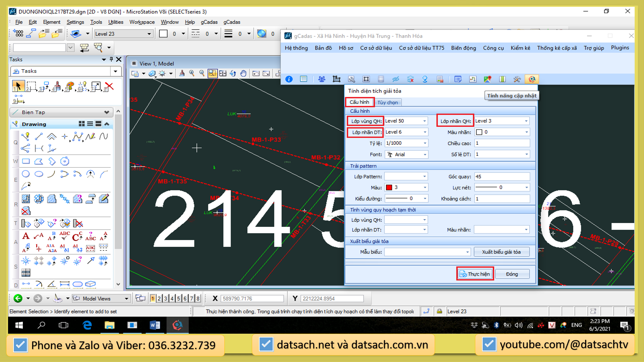Click the Zoom In magnifier icon
This screenshot has height=362, width=644.
(x=192, y=73)
